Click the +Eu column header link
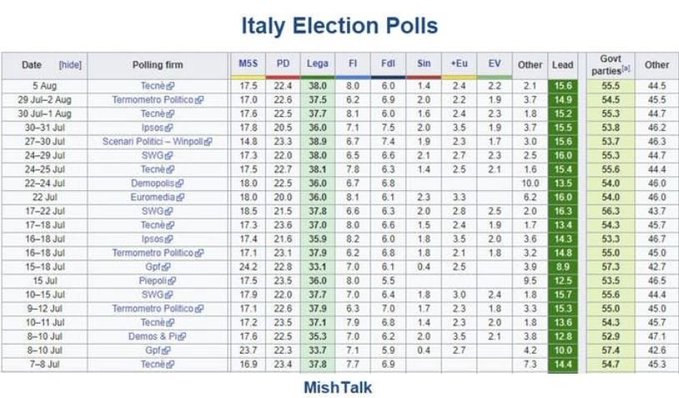The image size is (679, 398). [x=459, y=63]
